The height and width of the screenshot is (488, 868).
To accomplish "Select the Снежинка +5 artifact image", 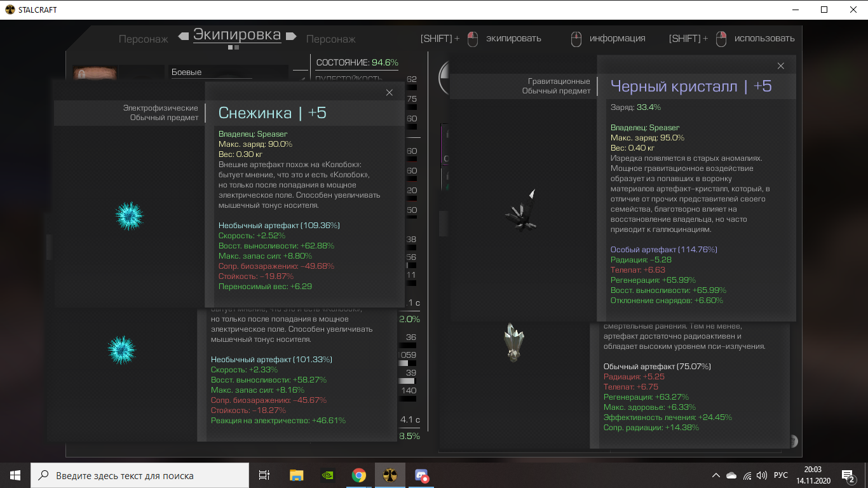I will [x=130, y=216].
